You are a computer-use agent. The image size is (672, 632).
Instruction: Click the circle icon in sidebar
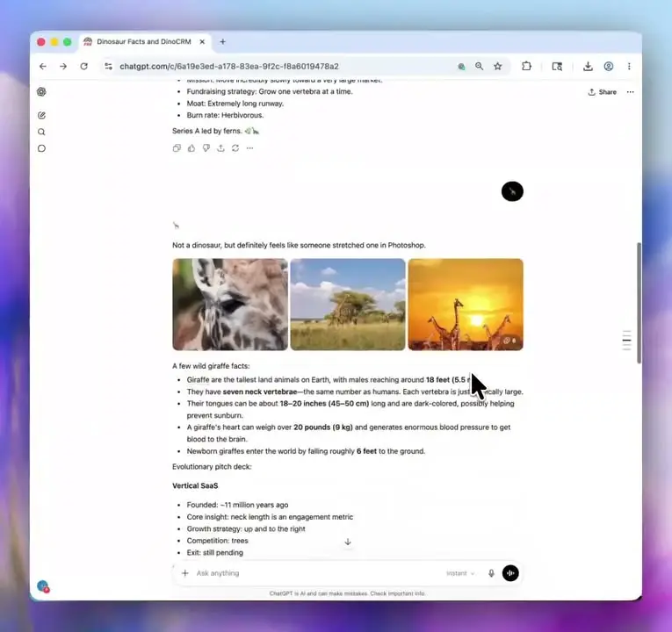[x=41, y=148]
